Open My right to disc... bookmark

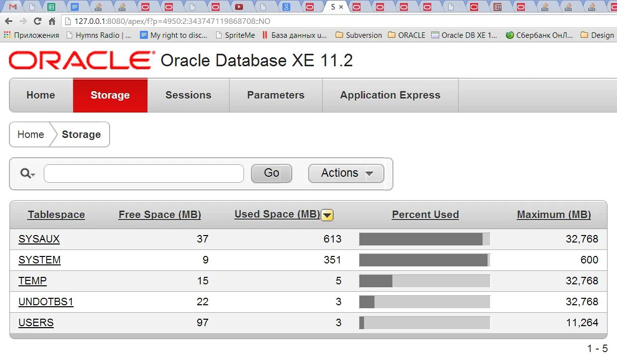click(x=174, y=35)
